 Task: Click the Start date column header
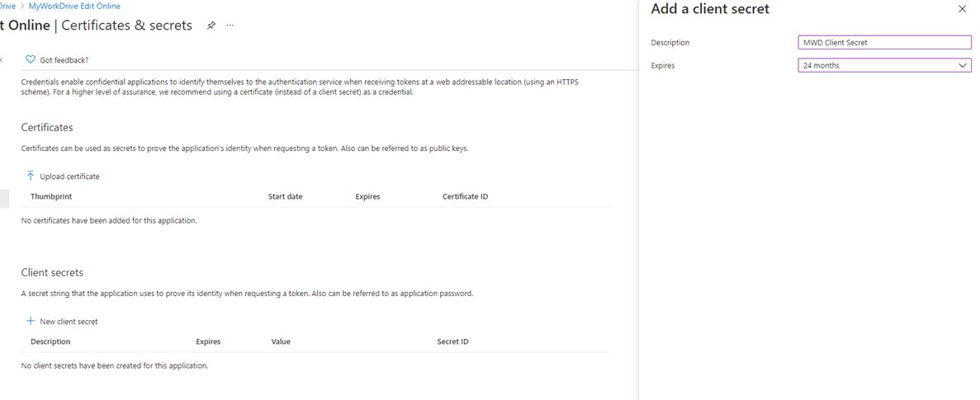coord(285,196)
